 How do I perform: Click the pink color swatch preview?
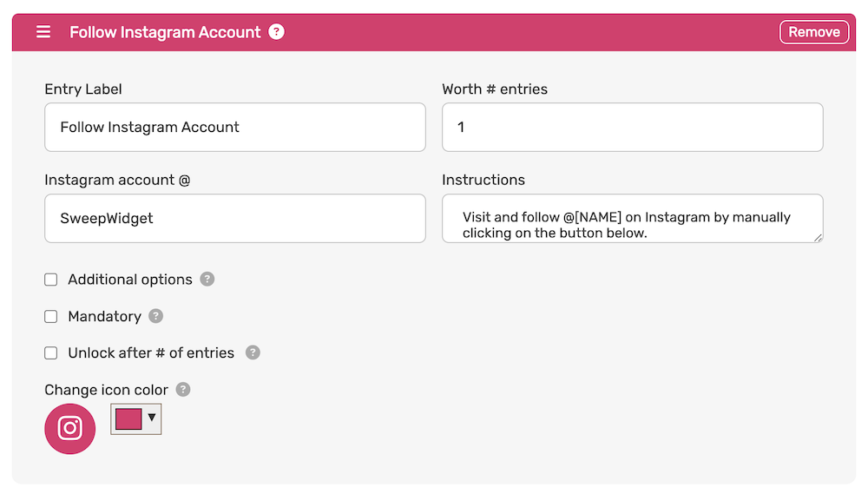point(128,419)
